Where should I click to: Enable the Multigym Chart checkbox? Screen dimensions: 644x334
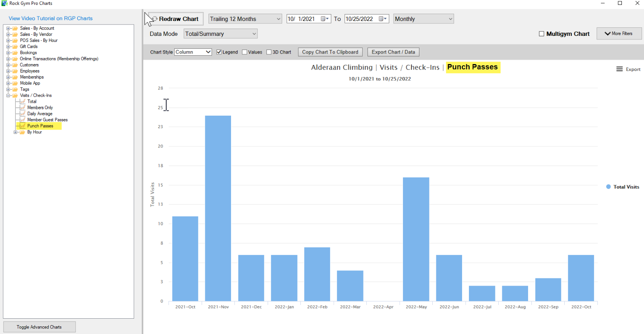click(541, 34)
